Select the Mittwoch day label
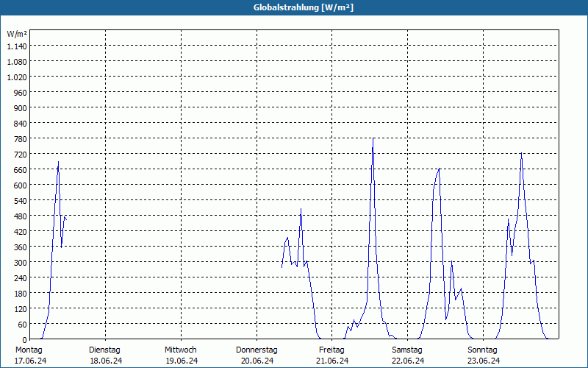Image resolution: width=588 pixels, height=368 pixels. click(x=180, y=350)
